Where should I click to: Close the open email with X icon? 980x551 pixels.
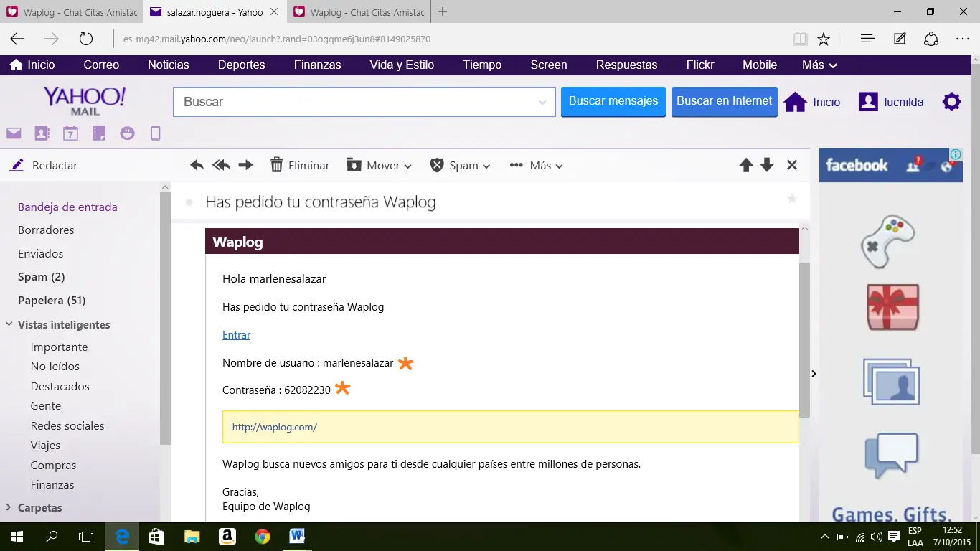792,165
